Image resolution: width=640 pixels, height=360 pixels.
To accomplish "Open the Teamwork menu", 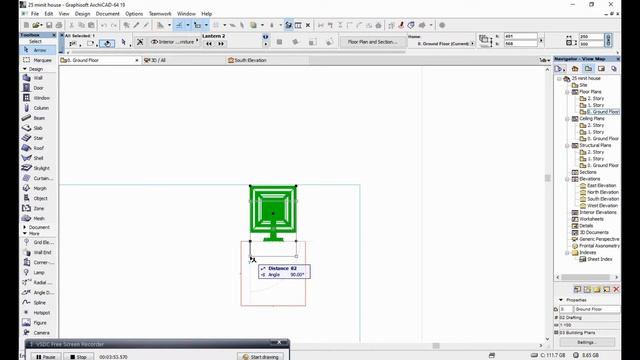I will tap(160, 14).
